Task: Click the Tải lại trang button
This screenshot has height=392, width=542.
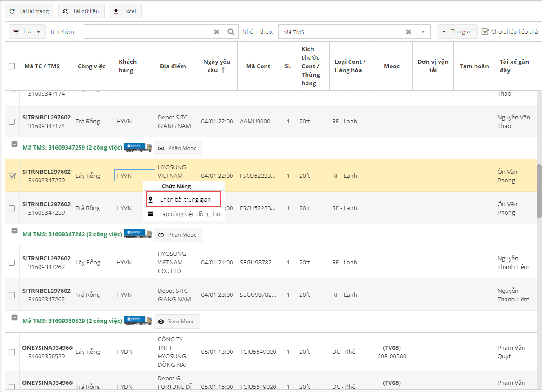Action: [x=30, y=11]
